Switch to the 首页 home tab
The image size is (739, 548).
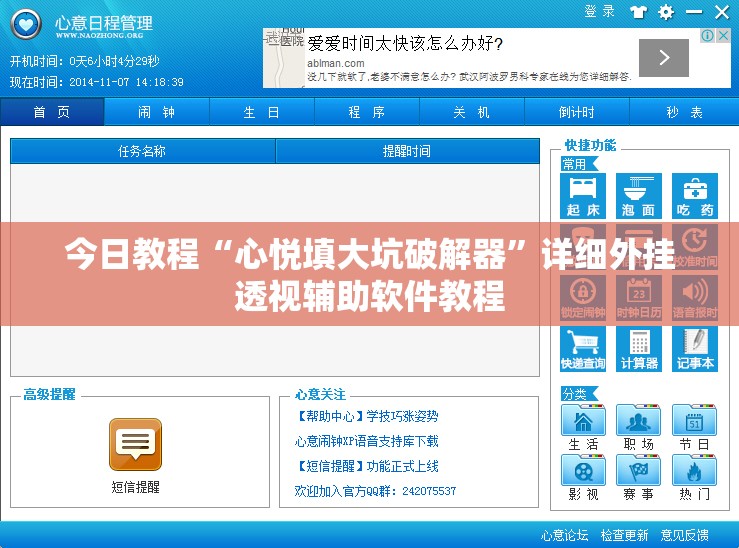coord(52,112)
